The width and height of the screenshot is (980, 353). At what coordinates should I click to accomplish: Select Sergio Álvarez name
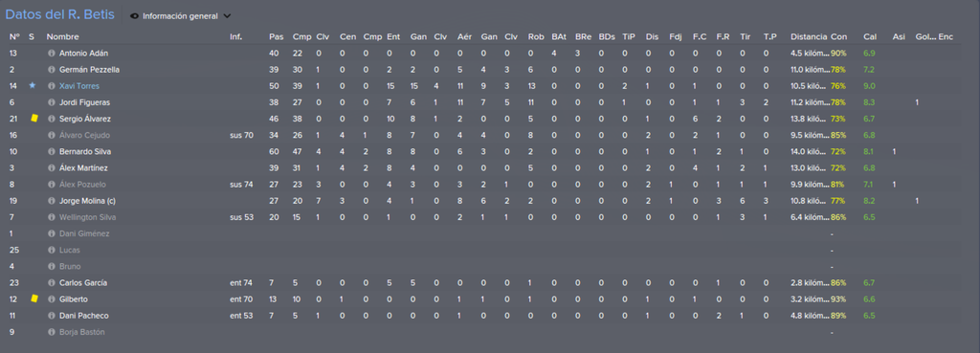(x=85, y=119)
